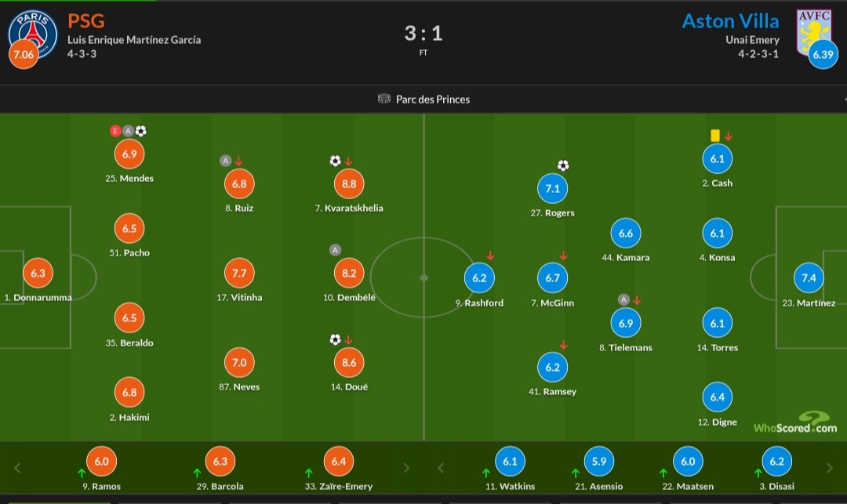This screenshot has width=847, height=504.
Task: Click the Aston Villa club crest
Action: [813, 32]
